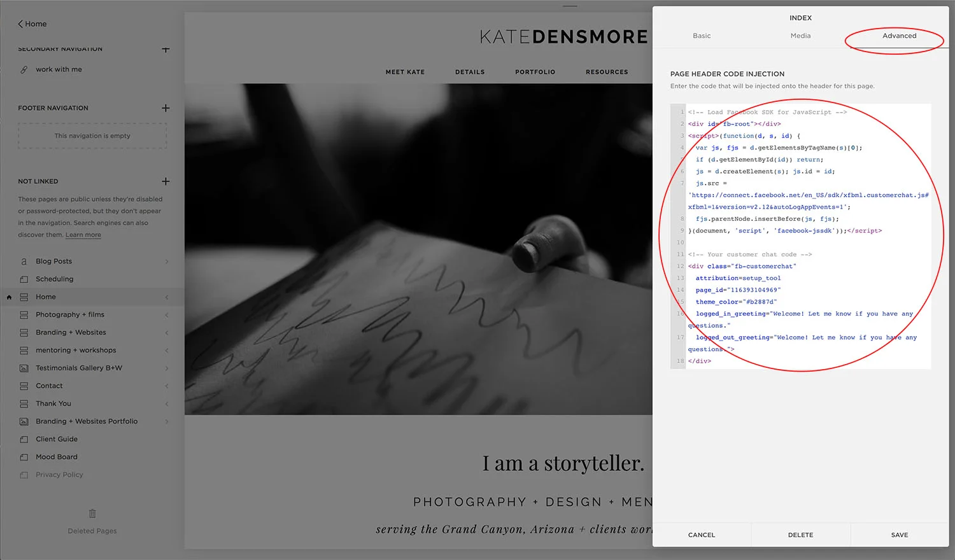
Task: Save the page header code injection
Action: point(900,535)
